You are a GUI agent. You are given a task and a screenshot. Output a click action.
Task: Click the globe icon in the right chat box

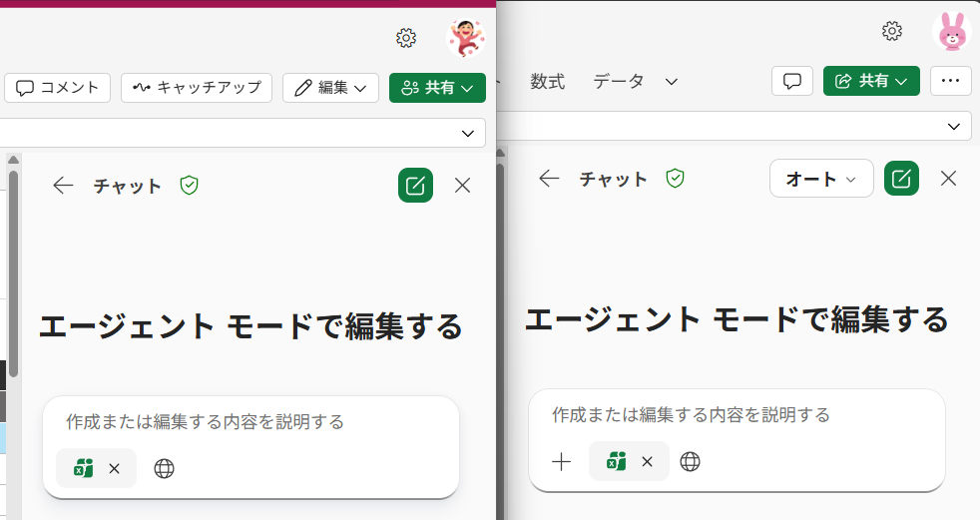point(690,461)
